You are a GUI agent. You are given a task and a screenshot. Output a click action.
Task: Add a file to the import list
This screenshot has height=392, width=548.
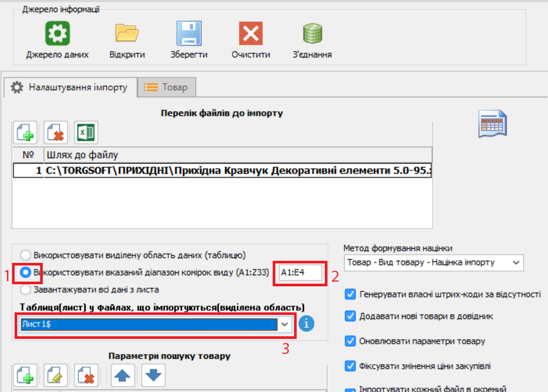(25, 132)
